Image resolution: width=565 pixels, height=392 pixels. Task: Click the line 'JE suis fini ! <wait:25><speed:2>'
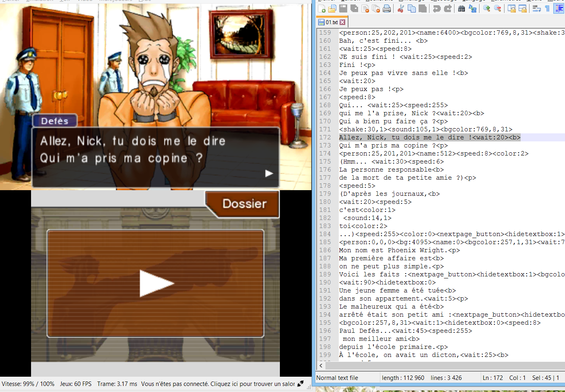pos(405,57)
